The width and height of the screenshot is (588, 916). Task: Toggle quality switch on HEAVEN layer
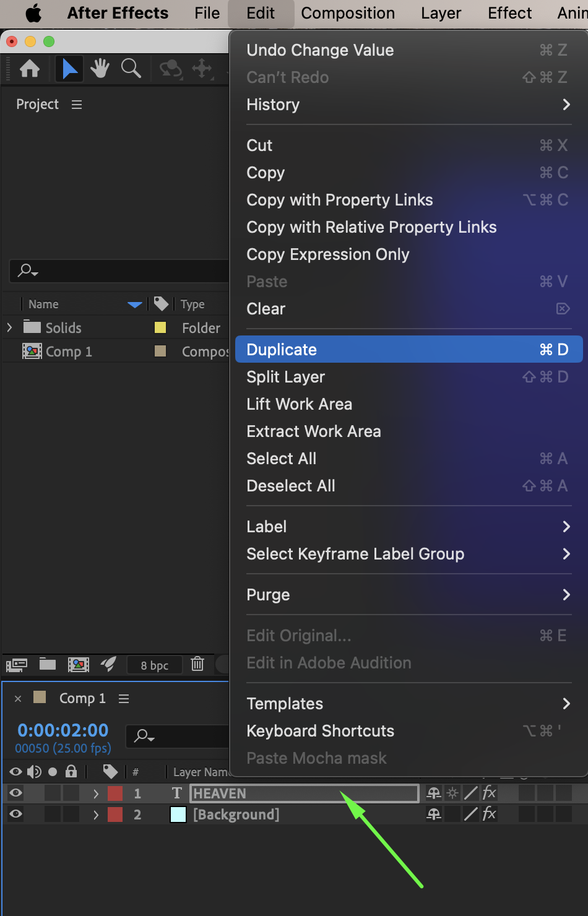pos(471,793)
